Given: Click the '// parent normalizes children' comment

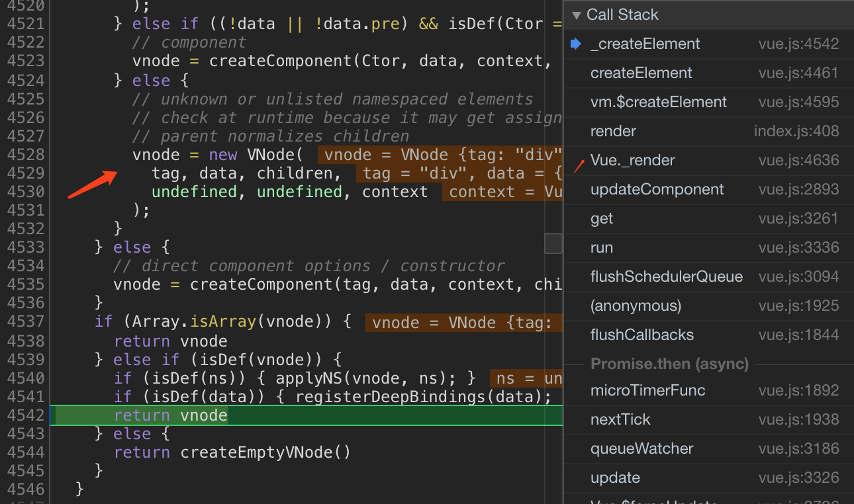Looking at the screenshot, I should (270, 136).
